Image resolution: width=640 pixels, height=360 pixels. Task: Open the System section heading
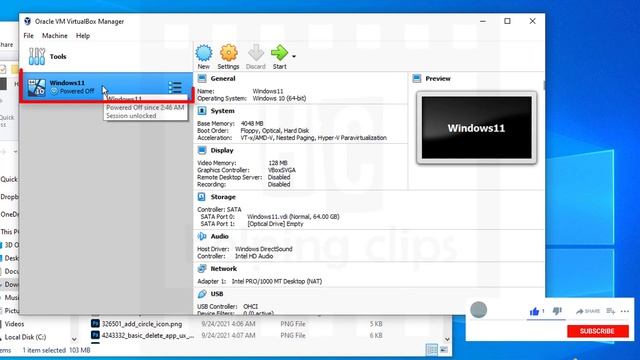[x=222, y=111]
